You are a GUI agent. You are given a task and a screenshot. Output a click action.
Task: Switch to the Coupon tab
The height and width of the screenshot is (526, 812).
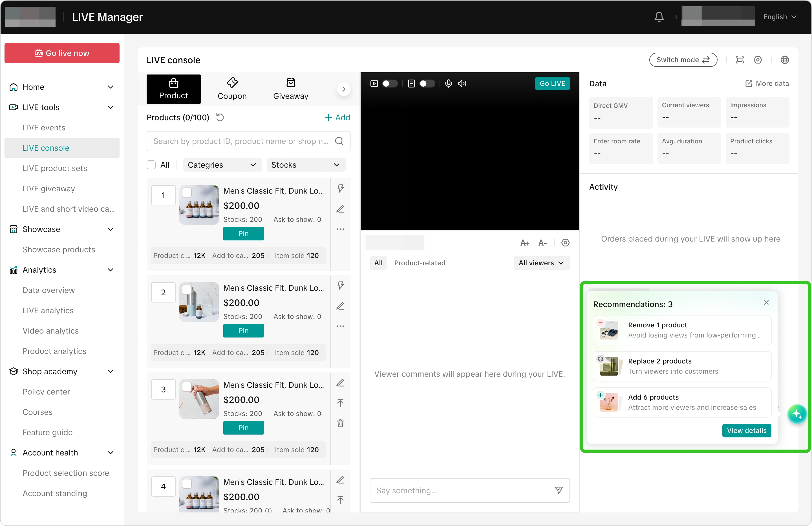pyautogui.click(x=232, y=89)
